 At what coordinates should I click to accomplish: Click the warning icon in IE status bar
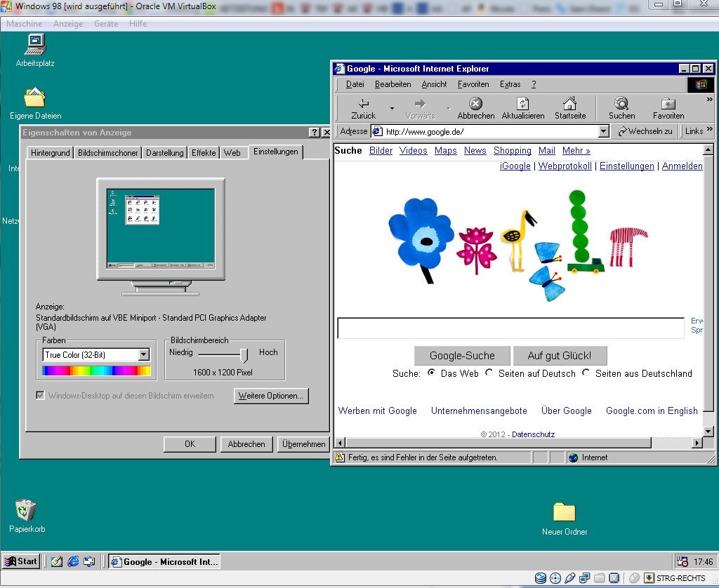click(340, 457)
